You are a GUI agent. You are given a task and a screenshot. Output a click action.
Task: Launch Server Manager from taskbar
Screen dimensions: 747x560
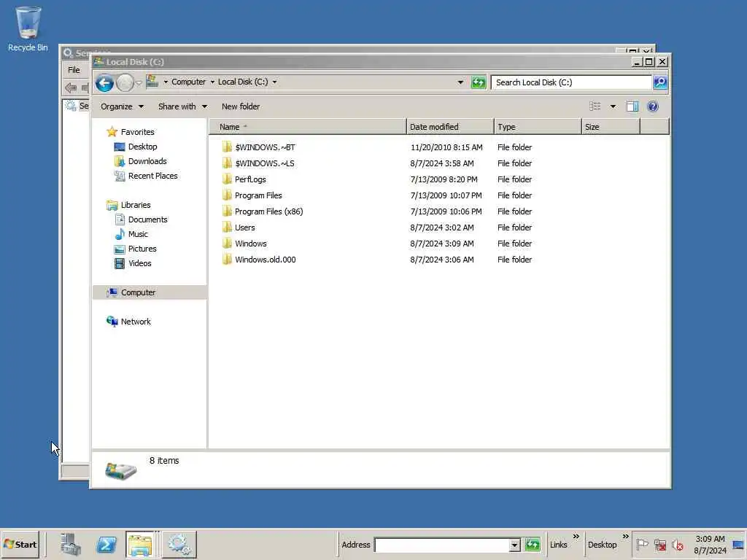coord(71,544)
